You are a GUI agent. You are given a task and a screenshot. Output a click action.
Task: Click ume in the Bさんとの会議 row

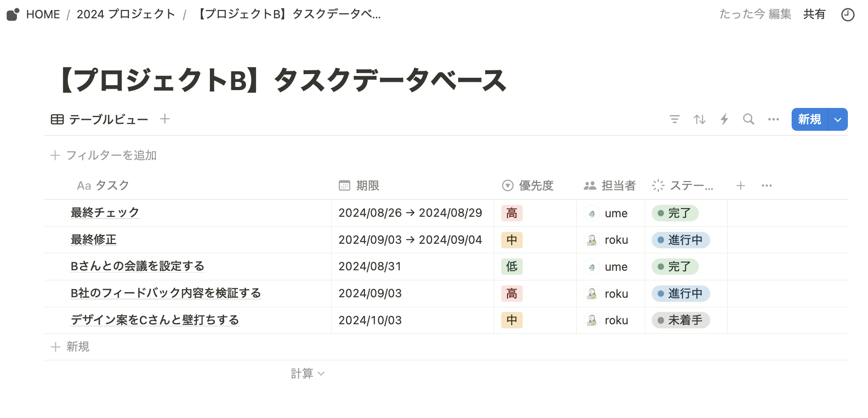coord(616,267)
